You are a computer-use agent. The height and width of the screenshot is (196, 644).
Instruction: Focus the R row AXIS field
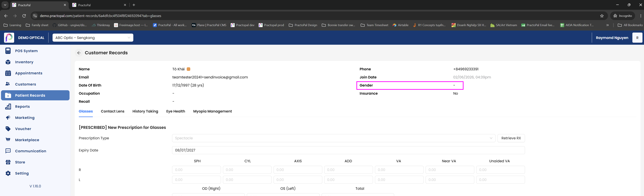click(298, 170)
